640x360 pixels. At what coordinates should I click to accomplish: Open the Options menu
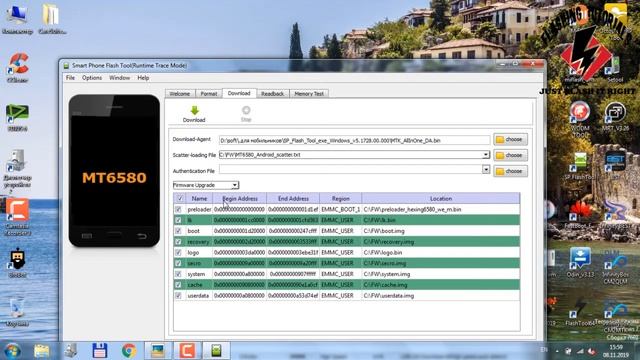[x=92, y=78]
